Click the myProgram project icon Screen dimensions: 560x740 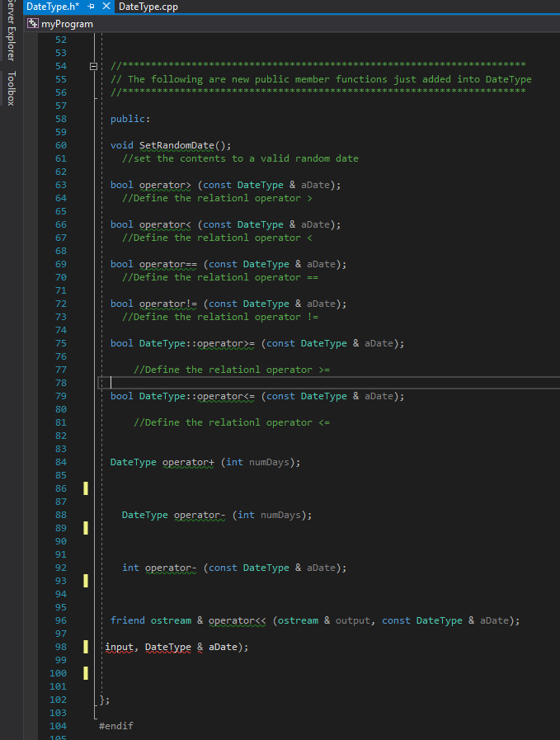(32, 23)
